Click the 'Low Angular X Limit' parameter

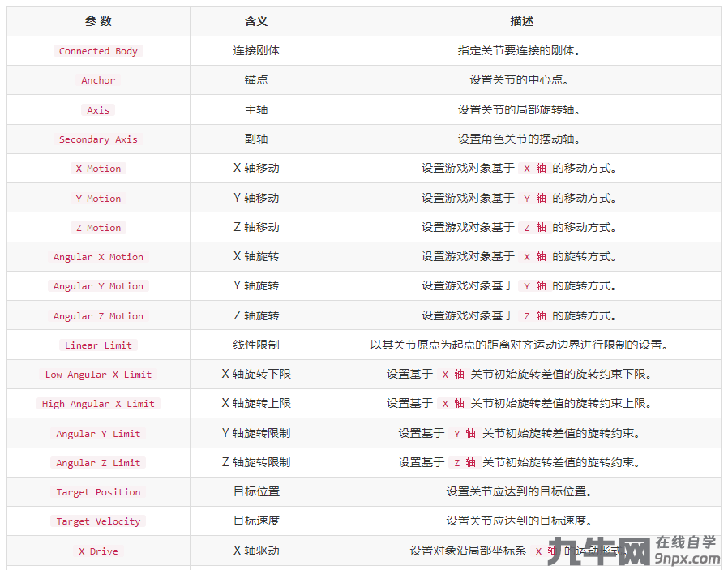point(98,374)
